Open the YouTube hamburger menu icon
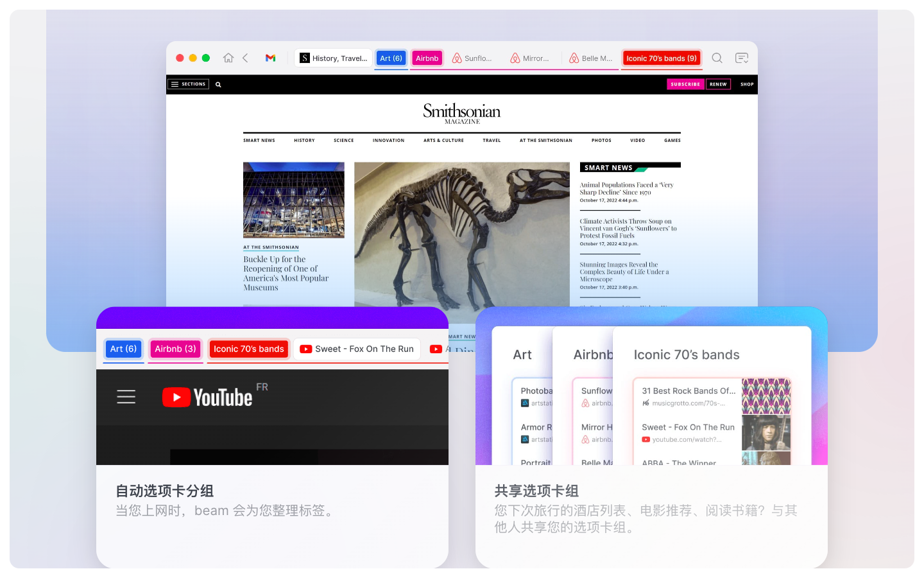The image size is (924, 578). coord(126,397)
